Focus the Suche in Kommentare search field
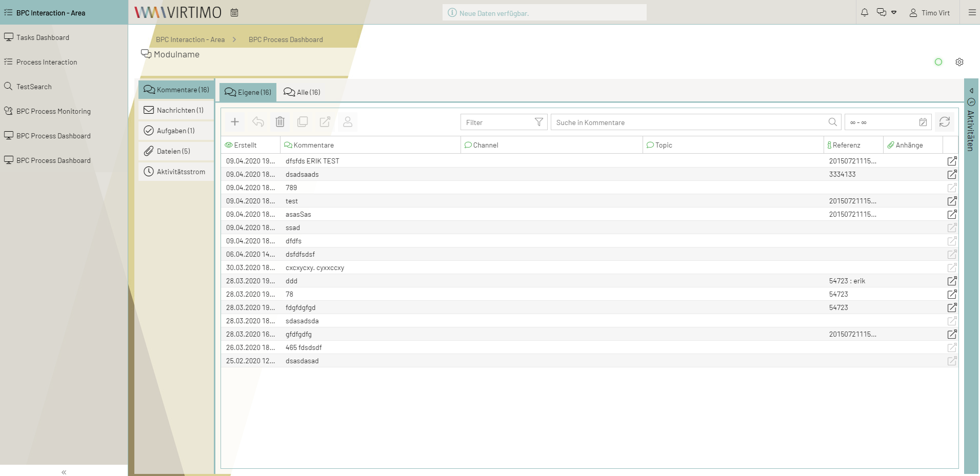Image resolution: width=980 pixels, height=476 pixels. coord(690,122)
